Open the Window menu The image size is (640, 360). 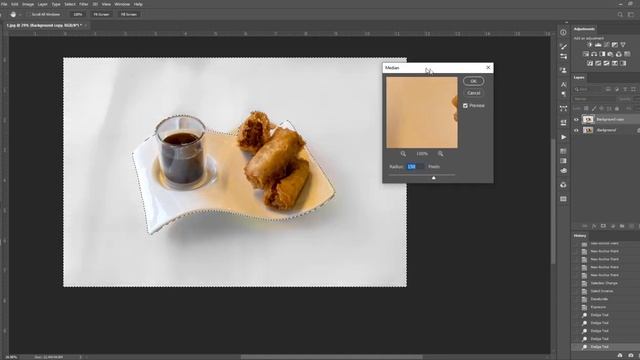click(122, 4)
